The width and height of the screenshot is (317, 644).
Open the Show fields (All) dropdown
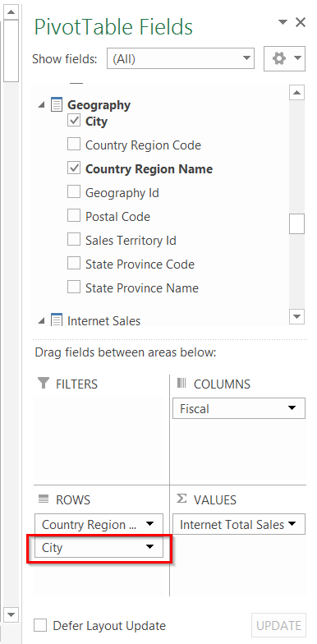181,59
